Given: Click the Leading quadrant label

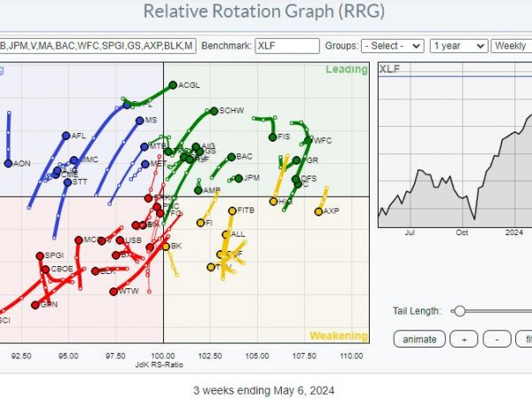Looking at the screenshot, I should tap(347, 69).
